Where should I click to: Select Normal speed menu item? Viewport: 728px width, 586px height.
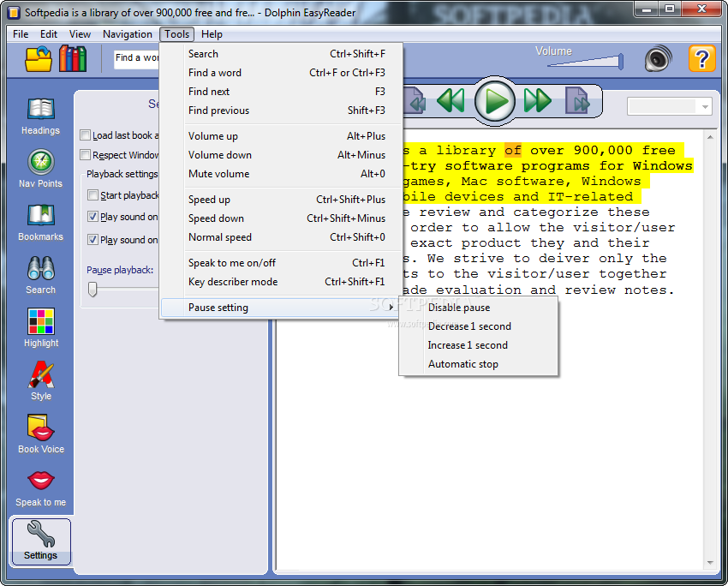(280, 237)
